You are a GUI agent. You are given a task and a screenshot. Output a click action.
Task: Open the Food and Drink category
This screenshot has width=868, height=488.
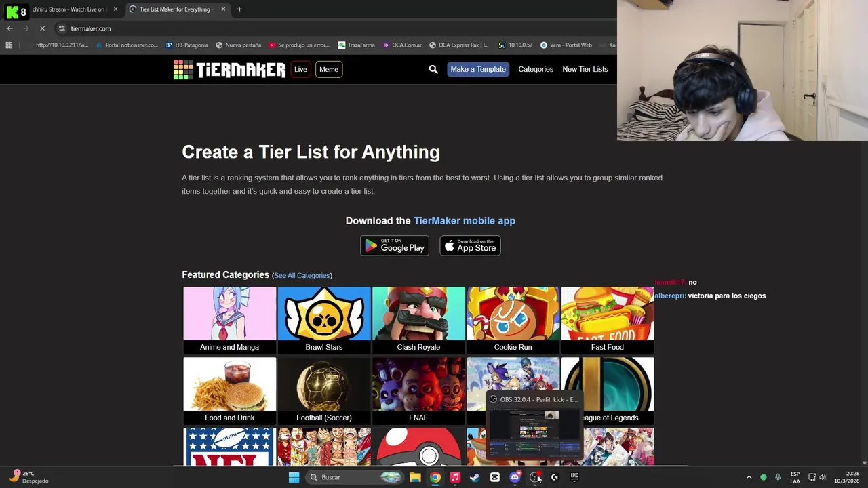(230, 390)
